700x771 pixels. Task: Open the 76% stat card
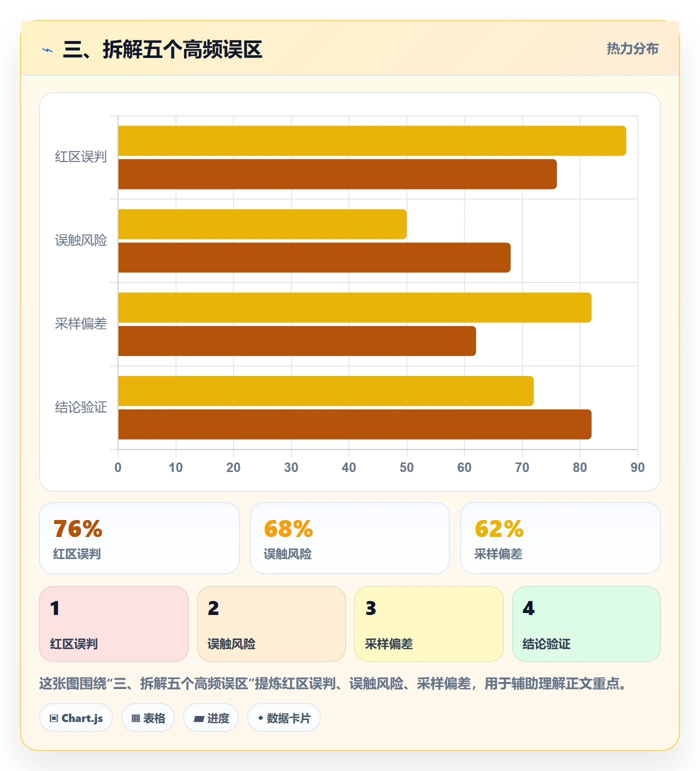click(139, 538)
